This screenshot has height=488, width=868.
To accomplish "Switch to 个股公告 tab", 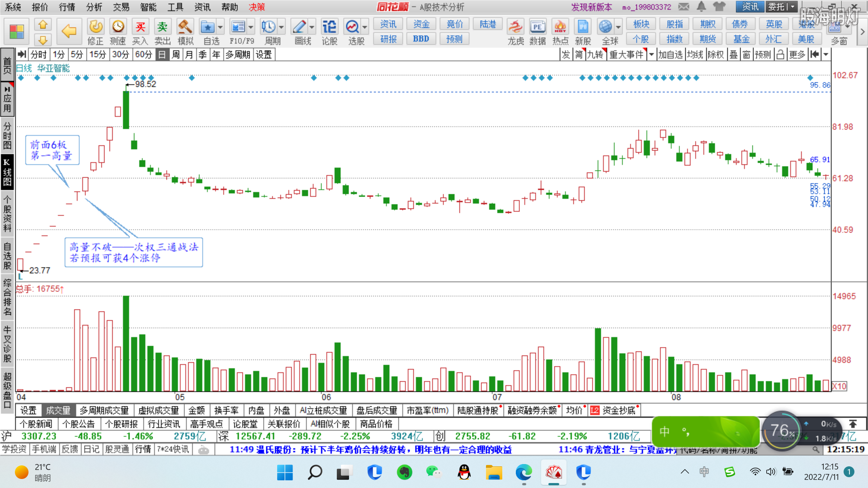I will [79, 424].
